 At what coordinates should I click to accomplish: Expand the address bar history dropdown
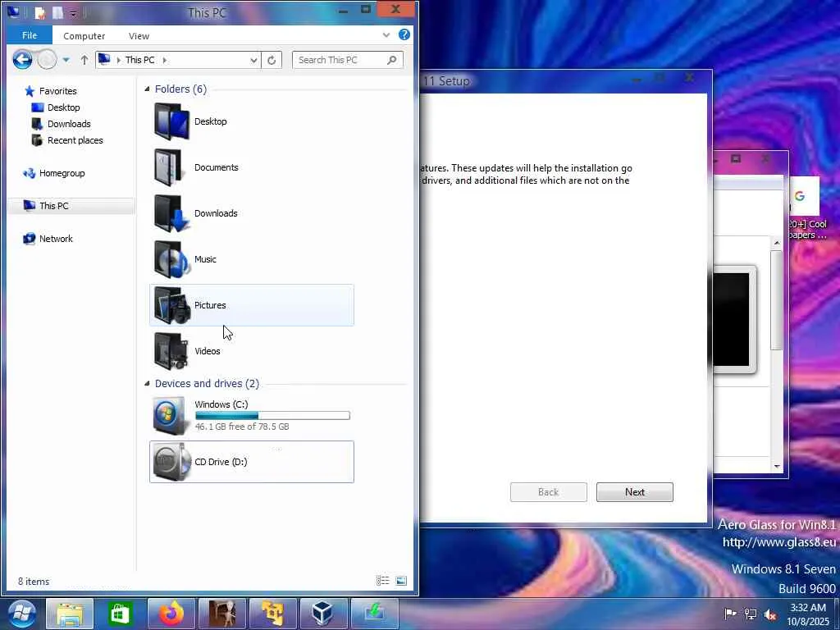point(253,61)
